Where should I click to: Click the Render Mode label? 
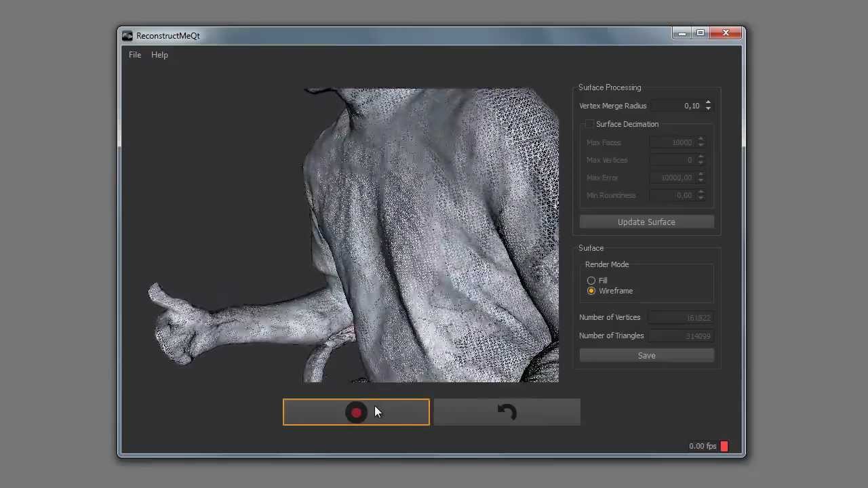tap(607, 264)
